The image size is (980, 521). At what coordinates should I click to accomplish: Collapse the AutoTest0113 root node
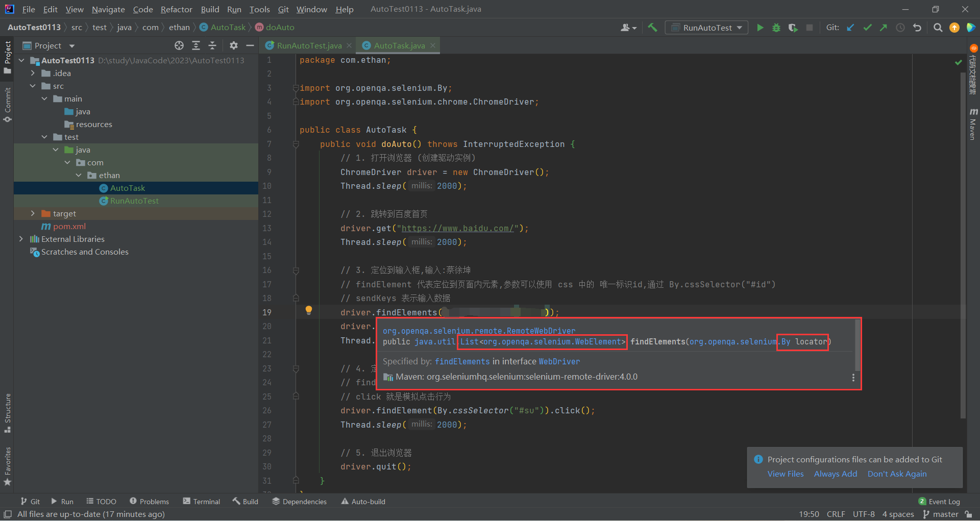[21, 60]
